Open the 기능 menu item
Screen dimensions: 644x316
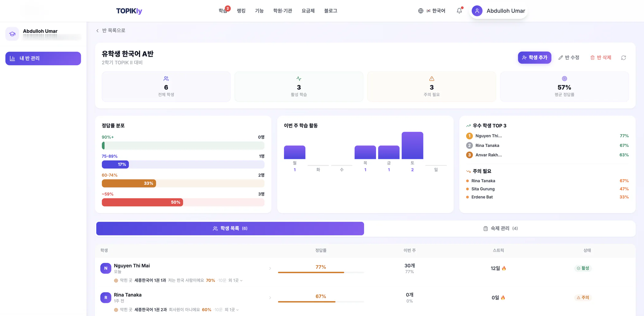pos(259,11)
